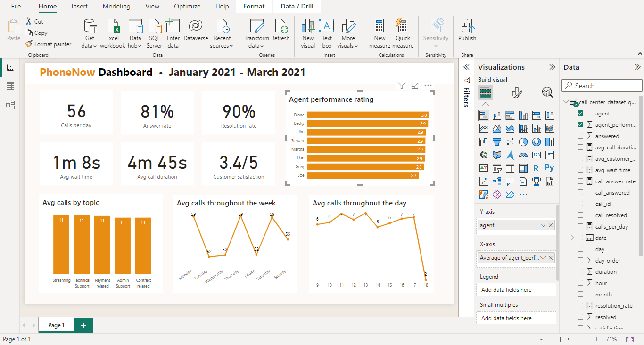The width and height of the screenshot is (644, 345).
Task: Choose the R script visual
Action: point(537,168)
